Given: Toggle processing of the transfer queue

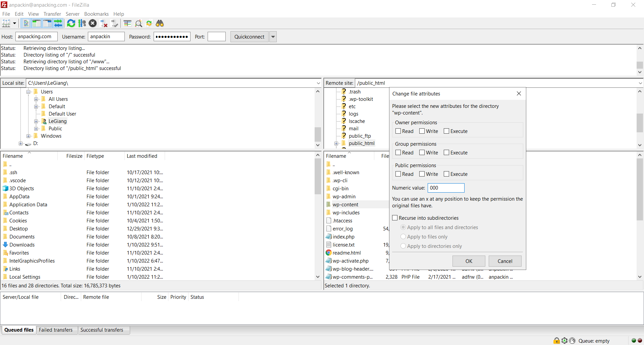Looking at the screenshot, I should [x=82, y=23].
